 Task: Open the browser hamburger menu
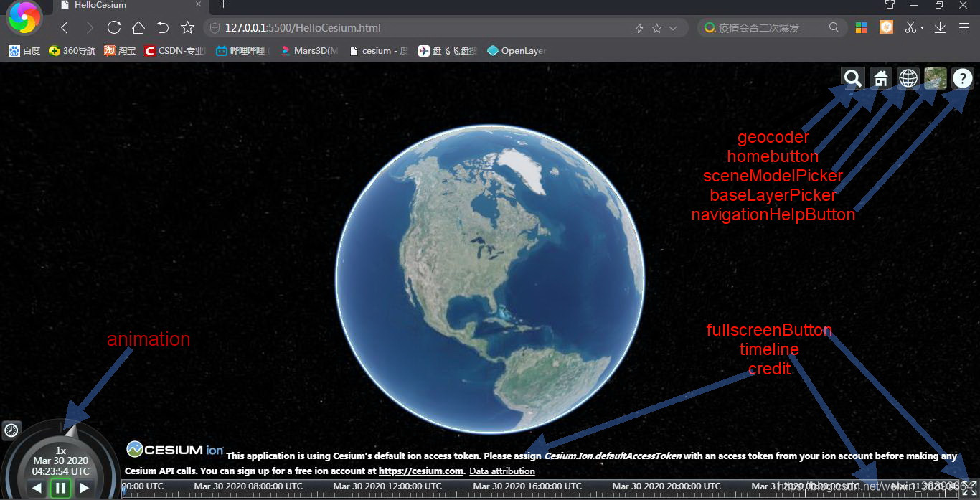point(964,27)
